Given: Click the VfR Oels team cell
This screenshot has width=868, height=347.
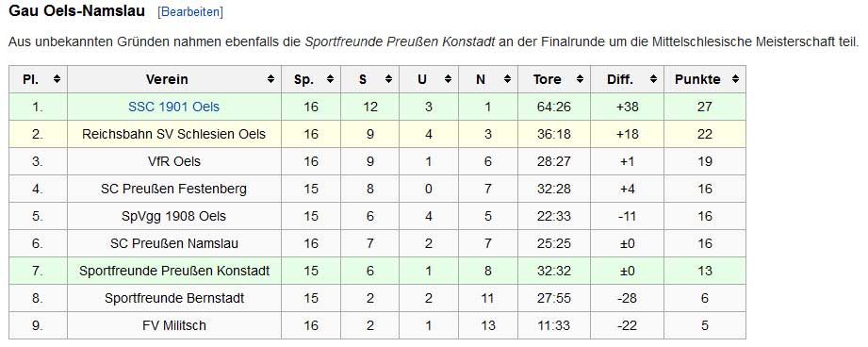Looking at the screenshot, I should pos(174,161).
